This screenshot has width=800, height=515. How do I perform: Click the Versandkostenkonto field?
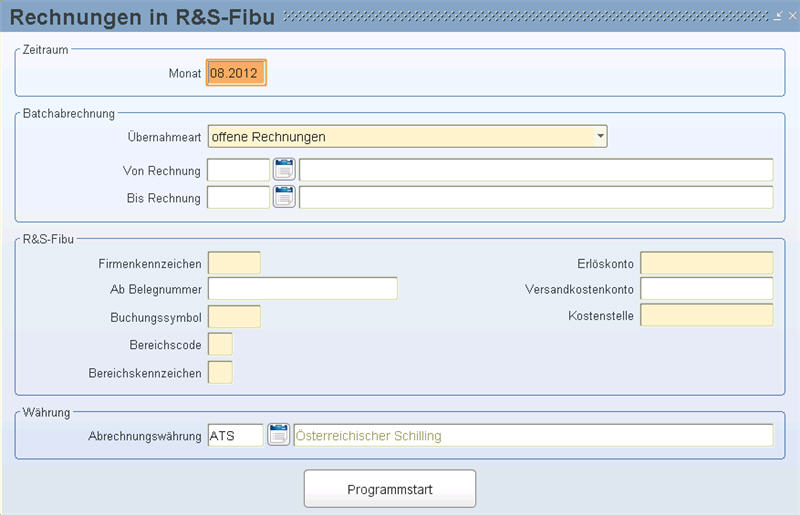tap(707, 289)
